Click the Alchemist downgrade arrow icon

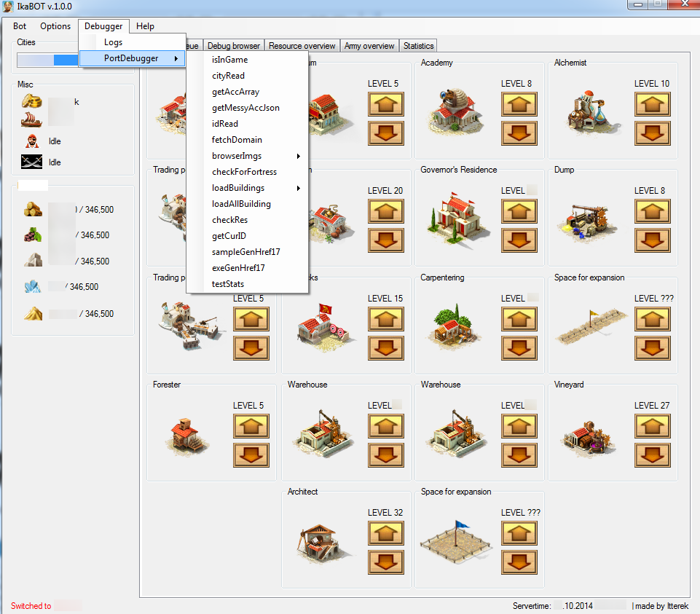[652, 133]
